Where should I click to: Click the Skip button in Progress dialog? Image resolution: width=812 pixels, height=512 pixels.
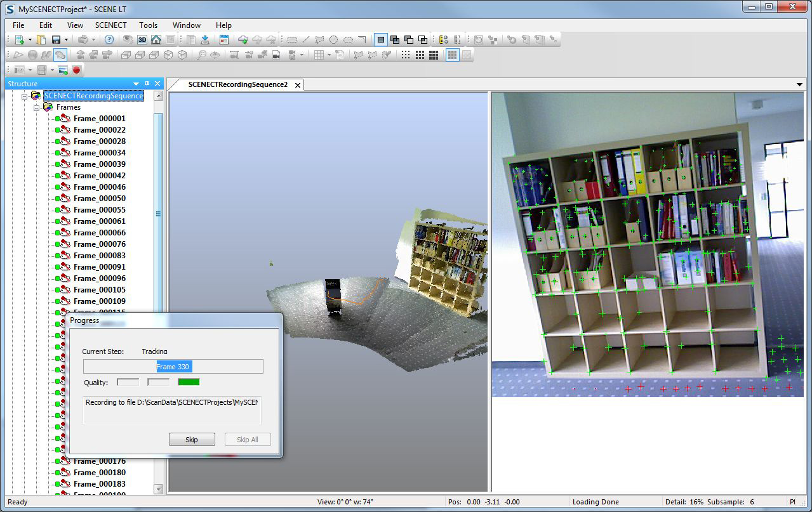192,440
